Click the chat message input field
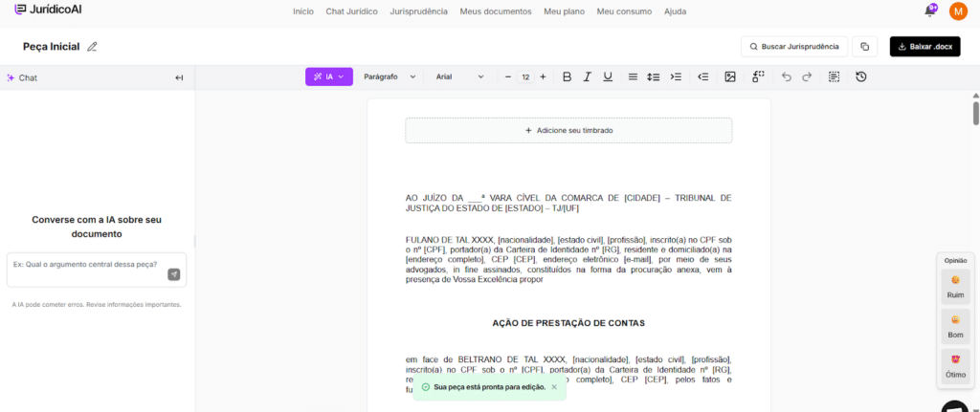Viewport: 980px width, 412px height. (x=97, y=270)
